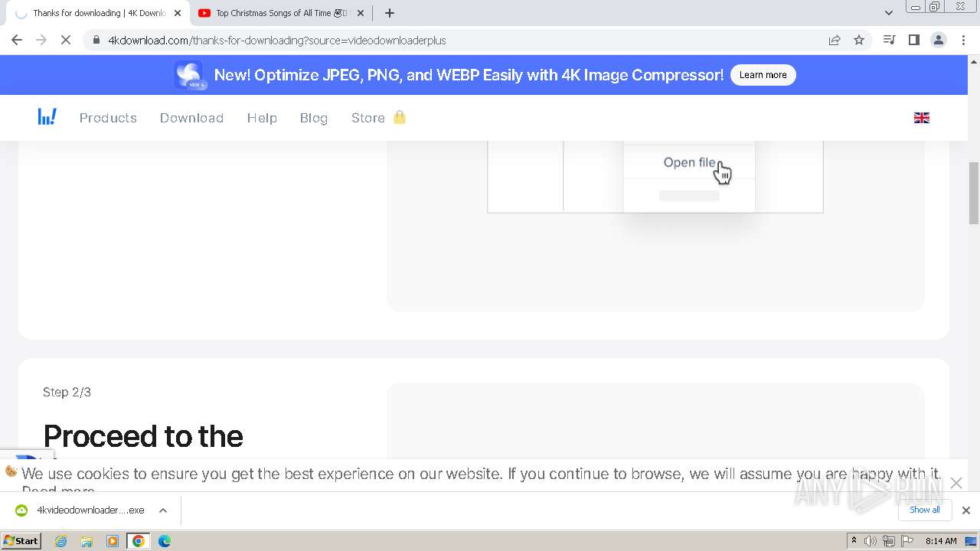Open Windows Media Player from taskbar
Image resolution: width=980 pixels, height=551 pixels.
pyautogui.click(x=113, y=541)
